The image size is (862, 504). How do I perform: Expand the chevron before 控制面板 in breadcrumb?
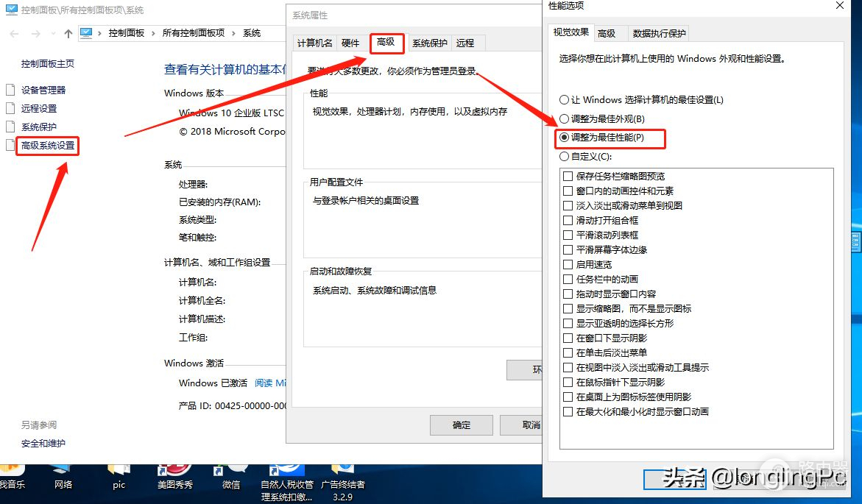(99, 34)
